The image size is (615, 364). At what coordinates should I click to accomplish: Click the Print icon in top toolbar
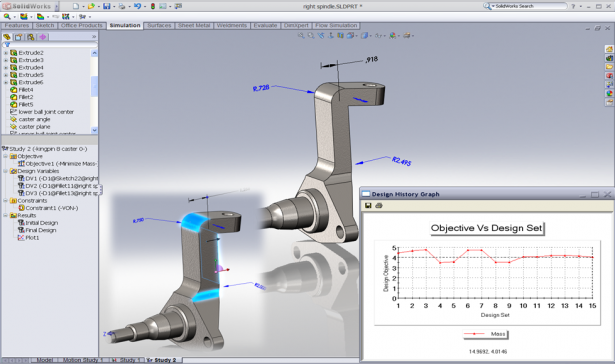[x=122, y=6]
